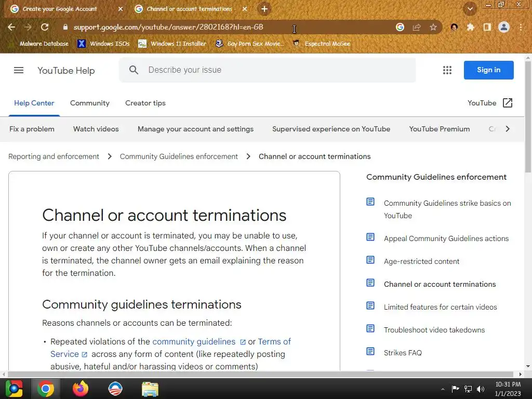532x399 pixels.
Task: Go forward with the browser forward arrow
Action: tap(28, 27)
